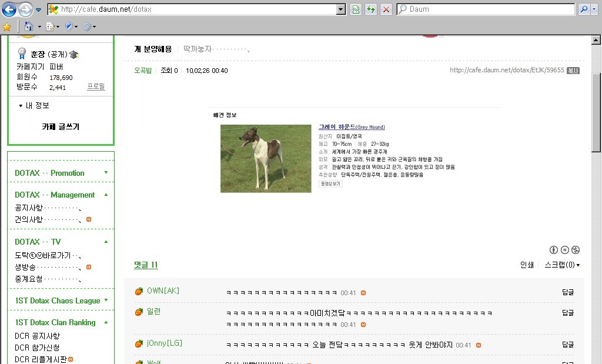Image resolution: width=602 pixels, height=364 pixels.
Task: Click the pineapple icon beside 일련
Action: (x=139, y=312)
